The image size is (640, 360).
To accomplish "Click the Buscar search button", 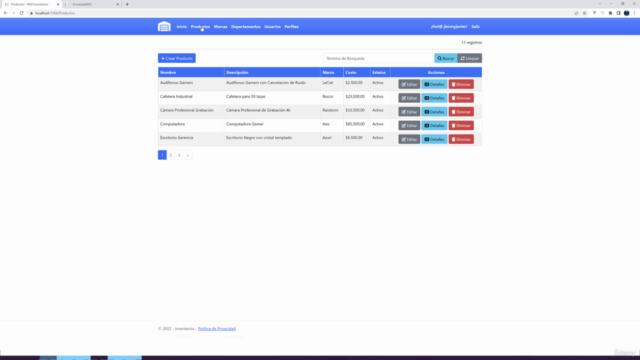I will [x=446, y=58].
